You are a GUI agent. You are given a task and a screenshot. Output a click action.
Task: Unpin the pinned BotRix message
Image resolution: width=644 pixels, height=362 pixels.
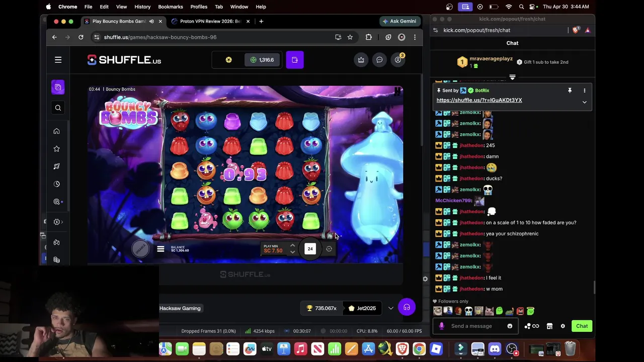(570, 90)
